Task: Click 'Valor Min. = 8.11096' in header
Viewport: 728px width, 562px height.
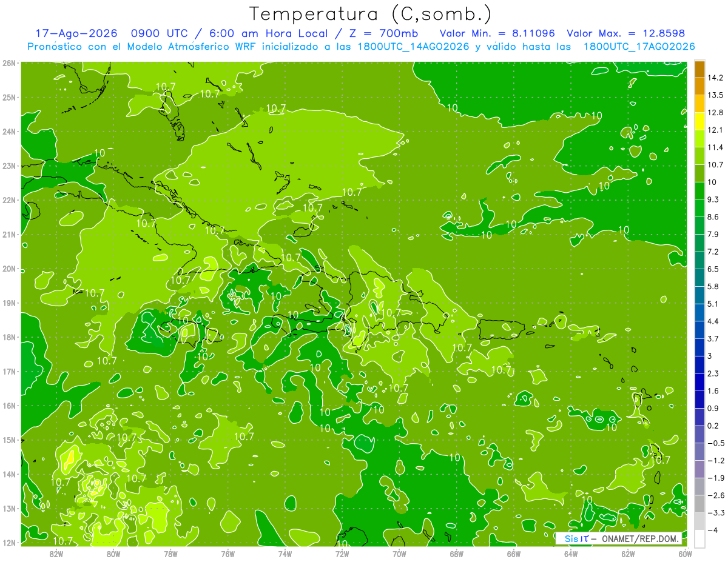Action: click(497, 33)
